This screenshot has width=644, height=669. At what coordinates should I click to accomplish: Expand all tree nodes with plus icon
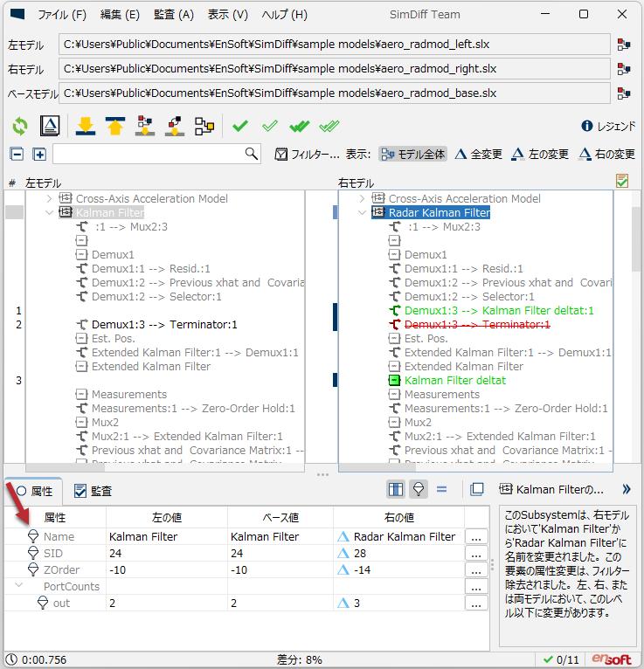tap(39, 154)
